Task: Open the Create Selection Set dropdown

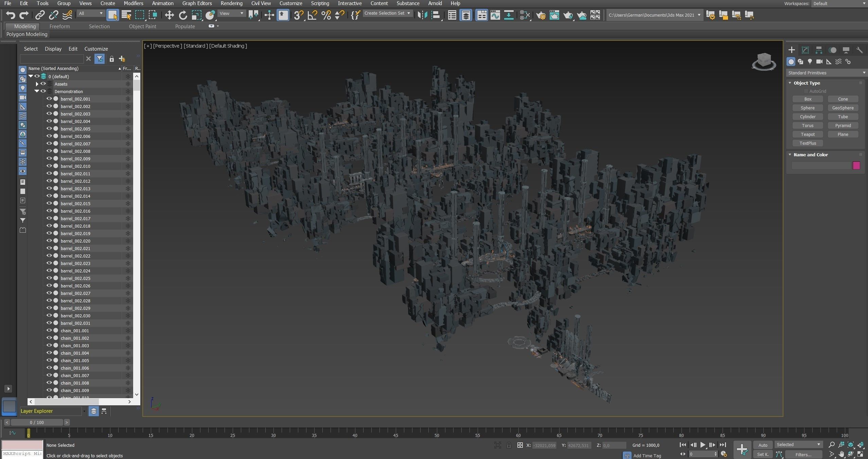Action: (x=388, y=13)
